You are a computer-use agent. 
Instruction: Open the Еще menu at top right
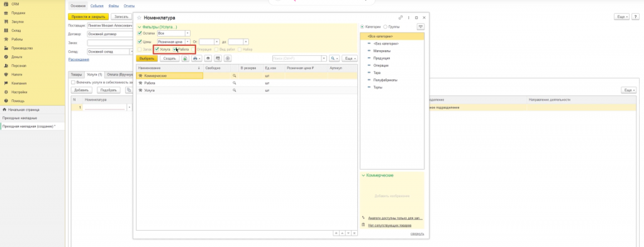tap(621, 17)
